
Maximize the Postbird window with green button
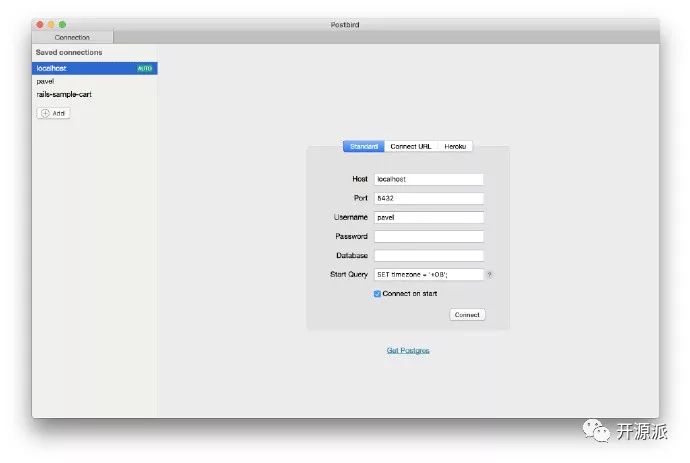[x=62, y=25]
